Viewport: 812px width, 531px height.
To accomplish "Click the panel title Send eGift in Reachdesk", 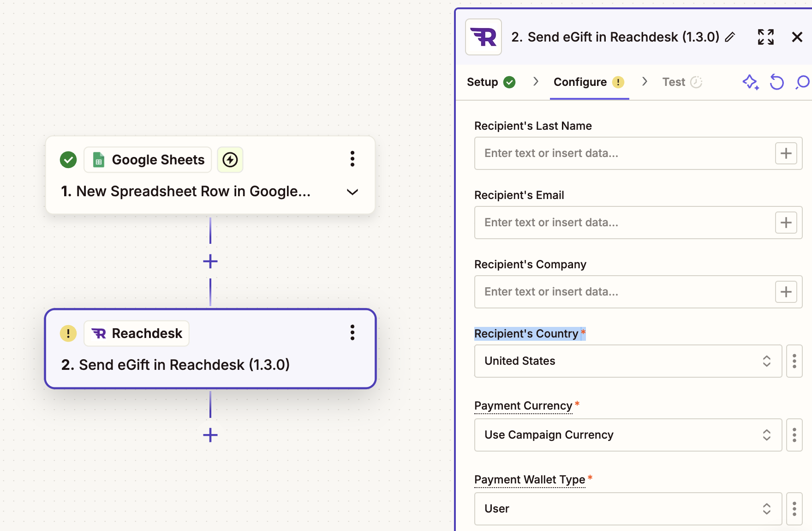I will click(x=615, y=37).
